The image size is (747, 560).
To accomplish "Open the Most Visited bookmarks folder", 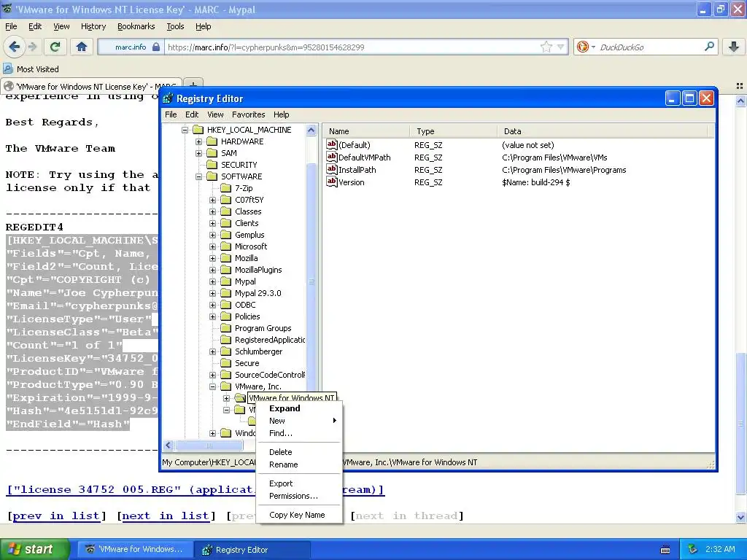I will [x=31, y=69].
